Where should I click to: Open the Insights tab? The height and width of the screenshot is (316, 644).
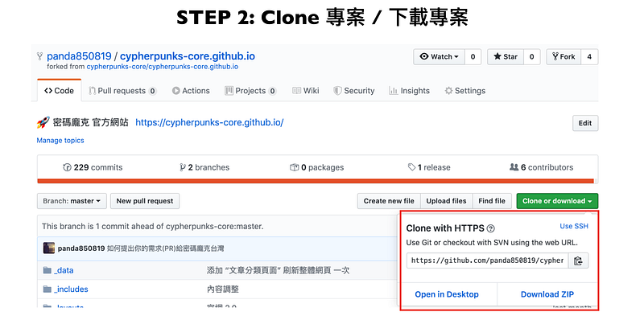point(409,91)
